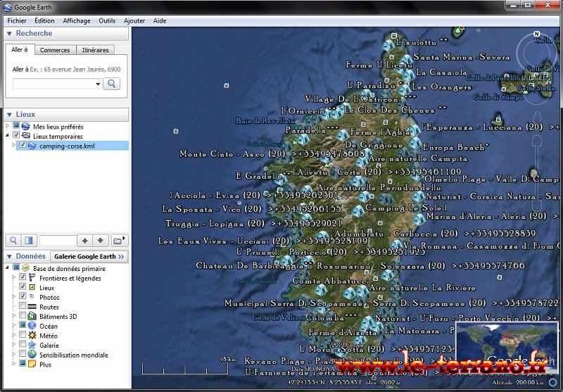Click the Google Earth title bar icon
Screen dimensions: 563x392
click(8, 7)
